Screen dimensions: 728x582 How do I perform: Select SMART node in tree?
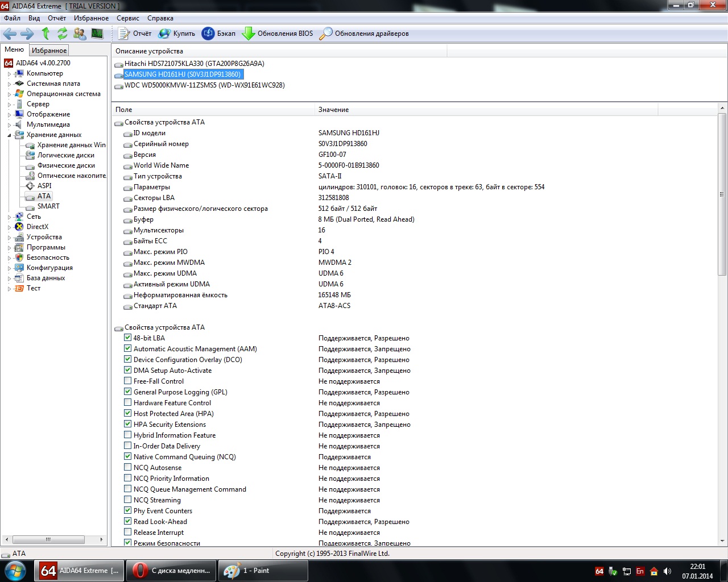[x=48, y=206]
